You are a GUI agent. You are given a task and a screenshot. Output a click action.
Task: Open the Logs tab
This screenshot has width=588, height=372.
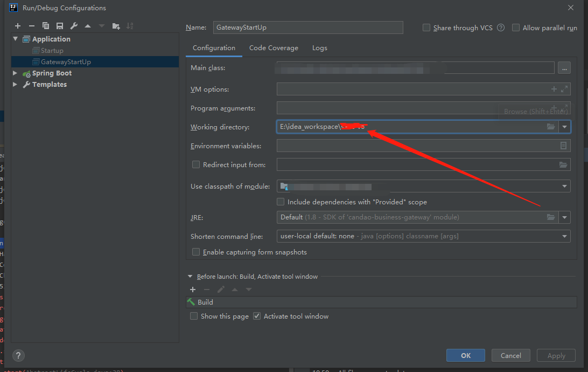click(x=319, y=47)
